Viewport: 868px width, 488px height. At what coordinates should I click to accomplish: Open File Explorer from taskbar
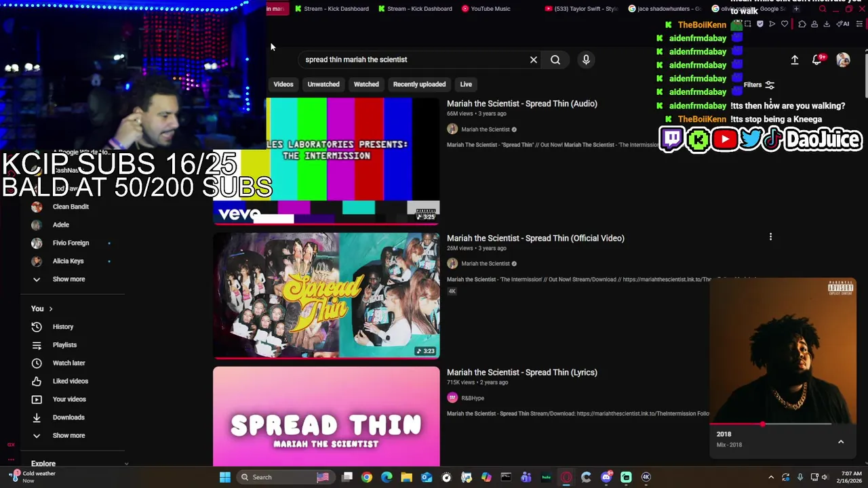coord(406,477)
